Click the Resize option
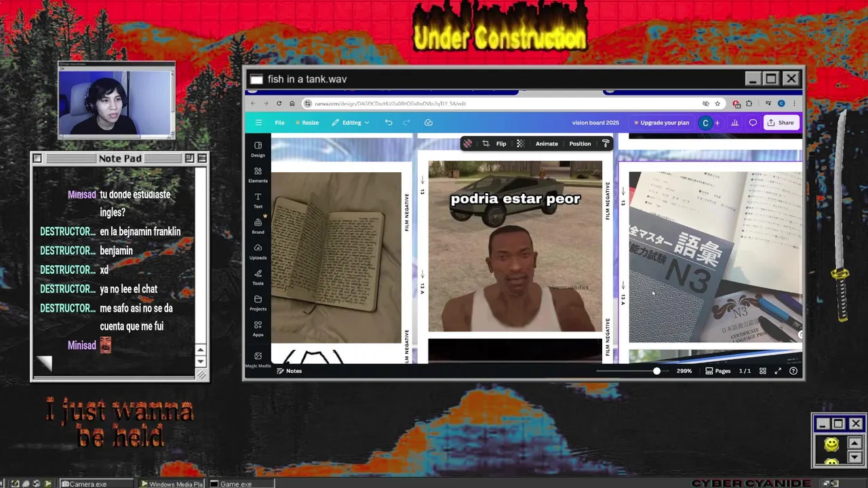This screenshot has width=868, height=488. tap(307, 123)
